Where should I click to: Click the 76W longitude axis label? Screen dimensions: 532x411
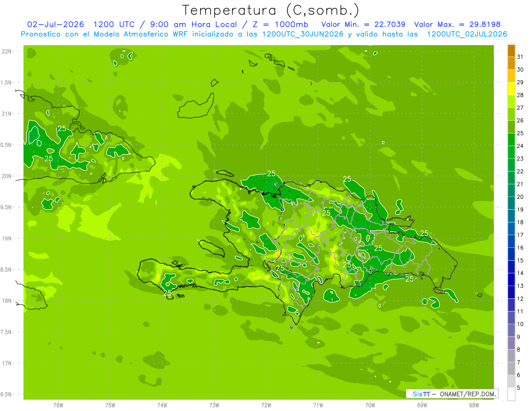[58, 405]
